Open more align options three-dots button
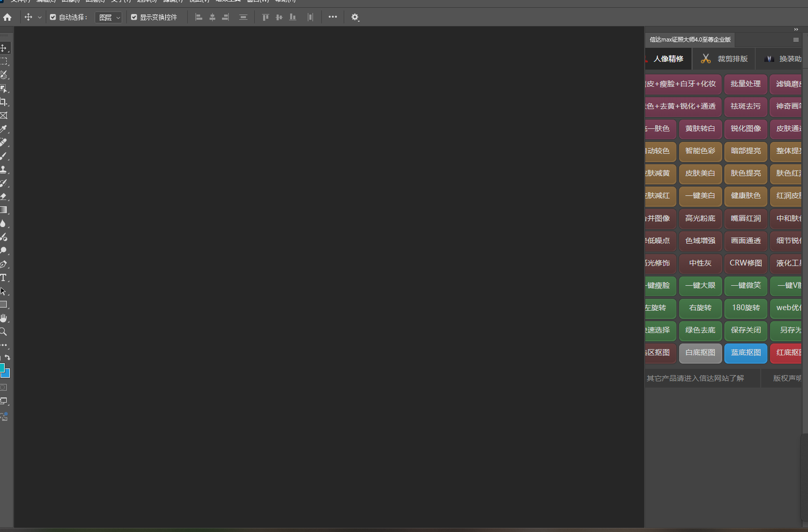Image resolution: width=808 pixels, height=532 pixels. (x=333, y=17)
